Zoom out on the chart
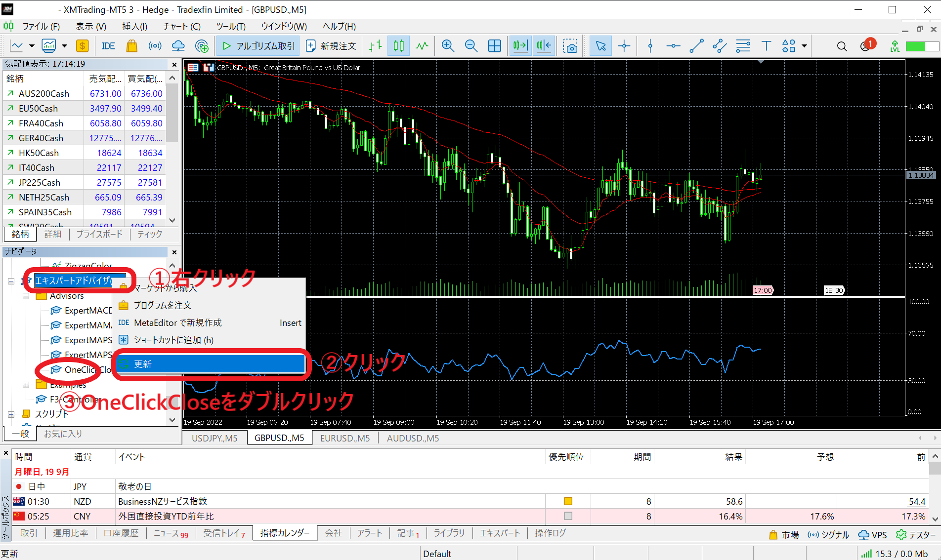The height and width of the screenshot is (560, 941). (x=471, y=46)
